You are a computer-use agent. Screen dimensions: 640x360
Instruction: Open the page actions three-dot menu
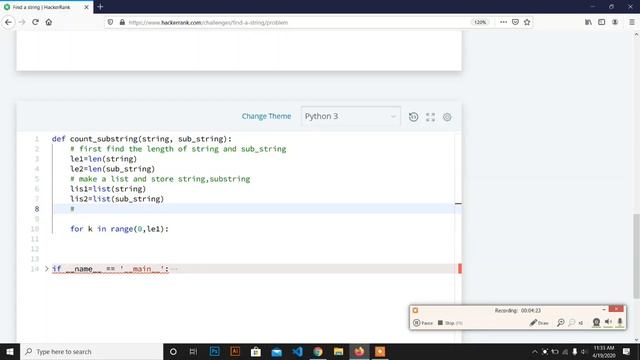(503, 22)
